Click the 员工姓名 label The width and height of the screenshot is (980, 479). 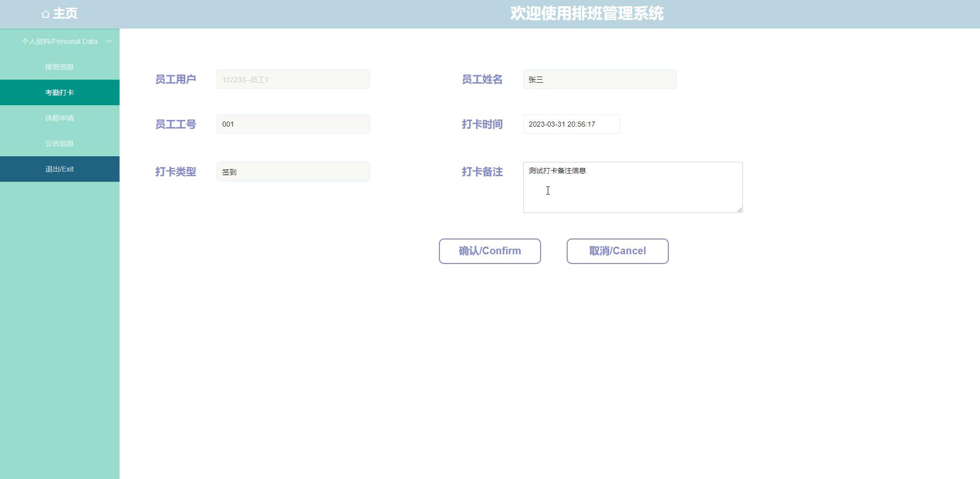[x=482, y=79]
